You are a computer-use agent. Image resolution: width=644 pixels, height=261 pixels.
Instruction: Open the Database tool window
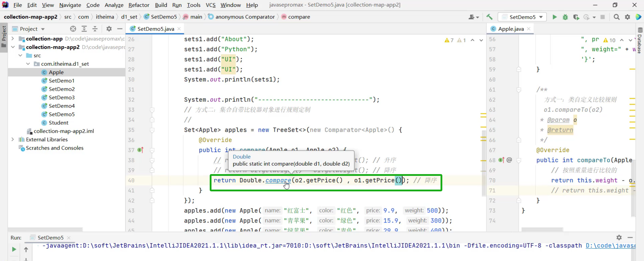(x=640, y=40)
